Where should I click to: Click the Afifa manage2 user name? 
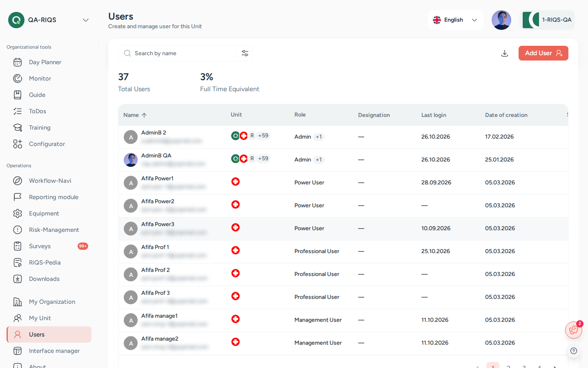point(160,339)
